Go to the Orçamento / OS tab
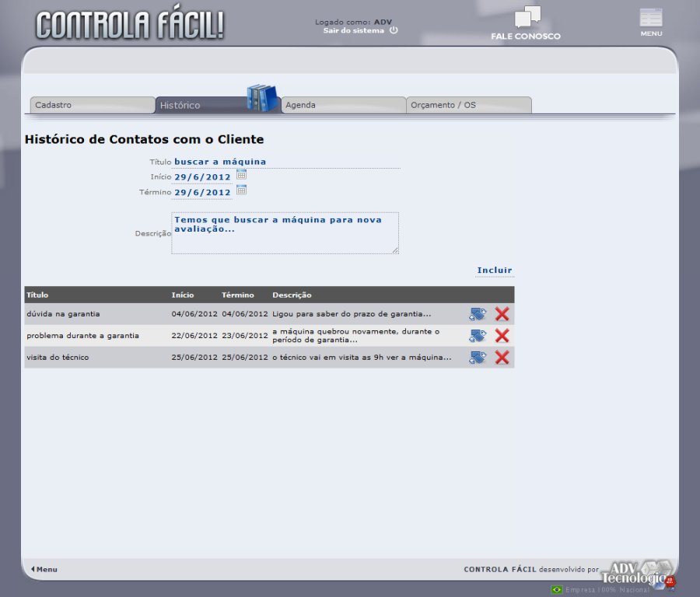Viewport: 700px width, 597px height. [x=468, y=105]
